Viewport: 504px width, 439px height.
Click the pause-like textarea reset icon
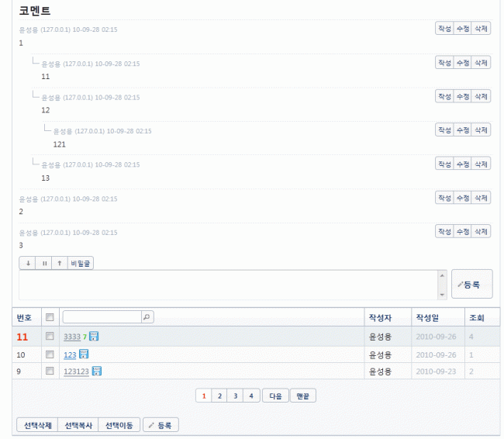click(x=44, y=264)
